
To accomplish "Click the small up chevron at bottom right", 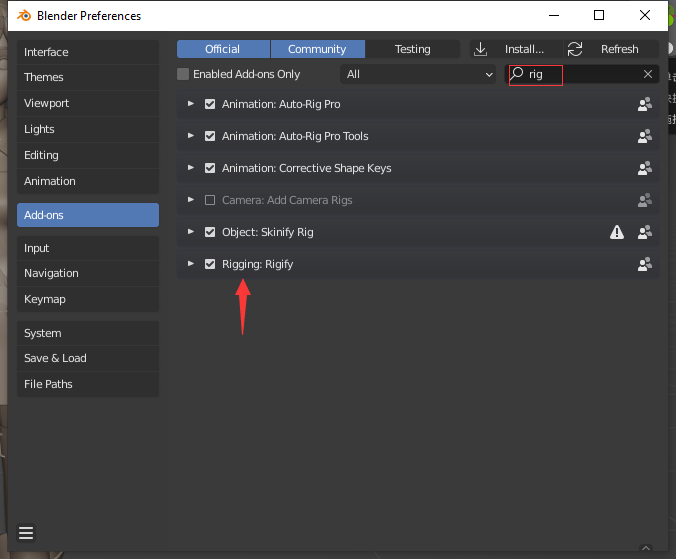I will [646, 548].
